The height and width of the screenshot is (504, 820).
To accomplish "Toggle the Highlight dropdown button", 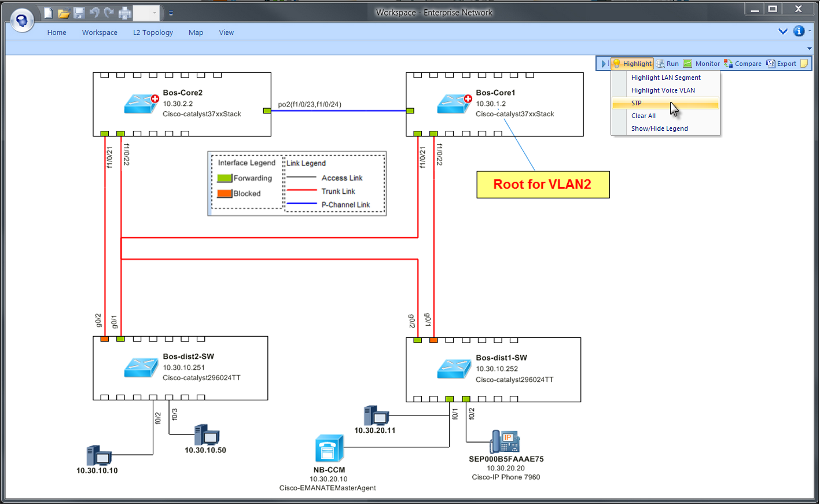I will 632,64.
